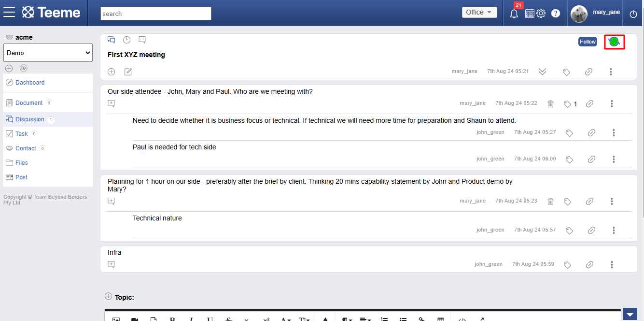Open the calendar icon in header
The image size is (644, 321).
(x=529, y=14)
